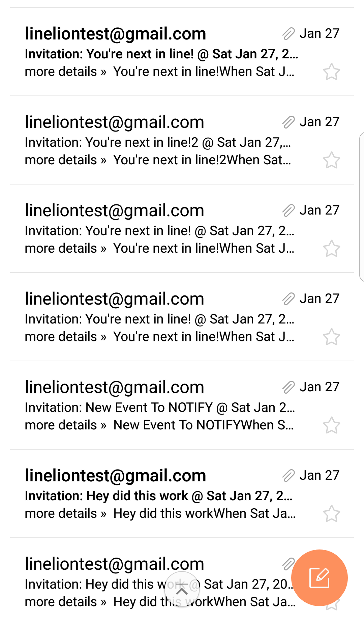Click attachment paperclip on first email
Viewport: 364px width, 621px height.
(x=289, y=33)
